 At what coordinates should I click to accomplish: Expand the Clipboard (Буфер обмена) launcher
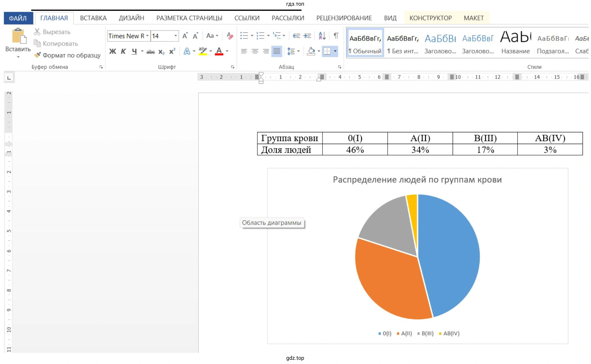pos(101,67)
